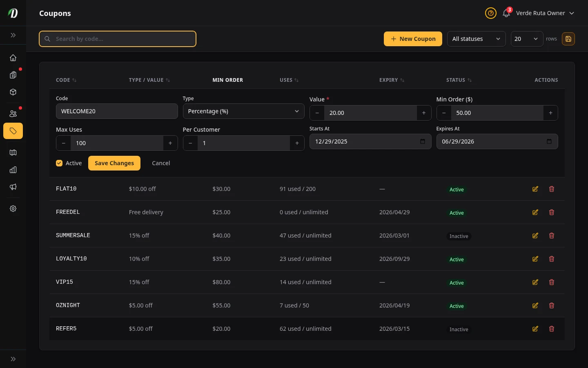588x368 pixels.
Task: Click the New Coupon button
Action: pyautogui.click(x=413, y=39)
